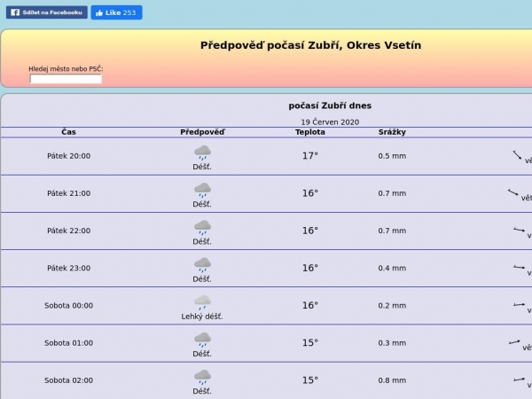Click the Sdílet na Facebooku button
Viewport: 532px width, 399px height.
tap(46, 12)
